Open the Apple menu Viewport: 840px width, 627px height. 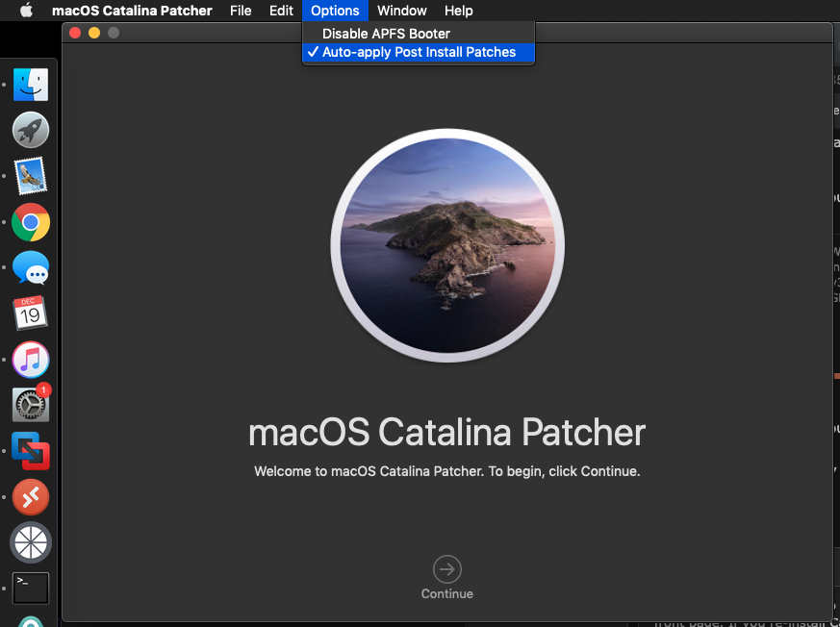click(26, 11)
